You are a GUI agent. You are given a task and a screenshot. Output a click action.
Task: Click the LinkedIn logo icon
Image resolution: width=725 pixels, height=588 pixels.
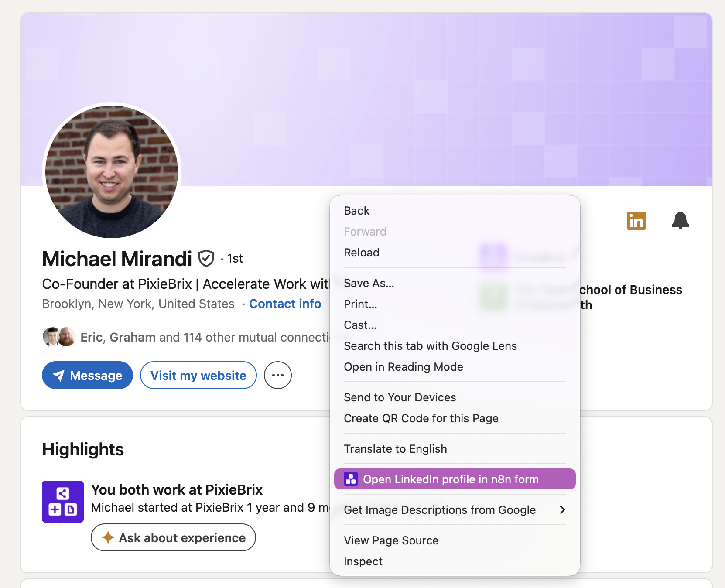[636, 221]
